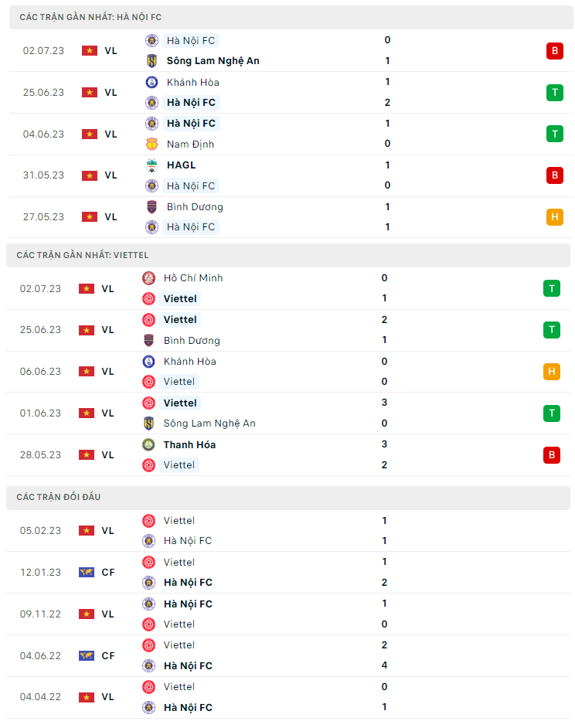Click Hà Nội FC's score of 4
Screen dimensions: 575x728
click(x=385, y=665)
